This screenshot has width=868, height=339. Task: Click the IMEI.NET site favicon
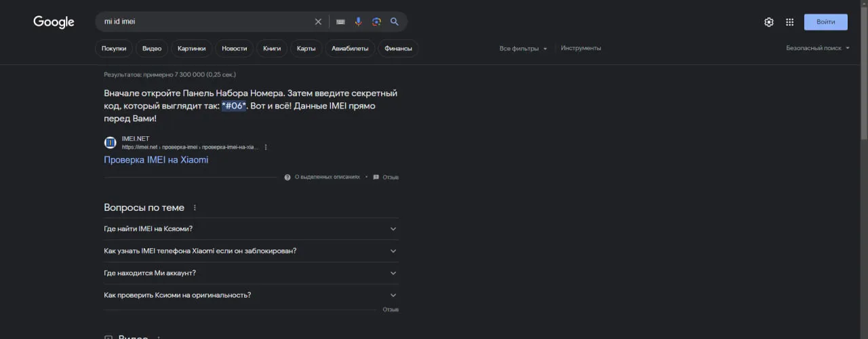pyautogui.click(x=110, y=142)
